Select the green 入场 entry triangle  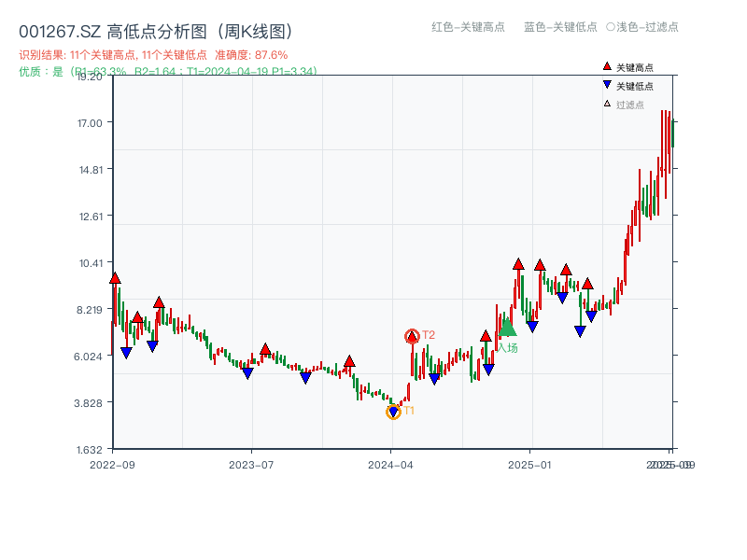pyautogui.click(x=507, y=328)
